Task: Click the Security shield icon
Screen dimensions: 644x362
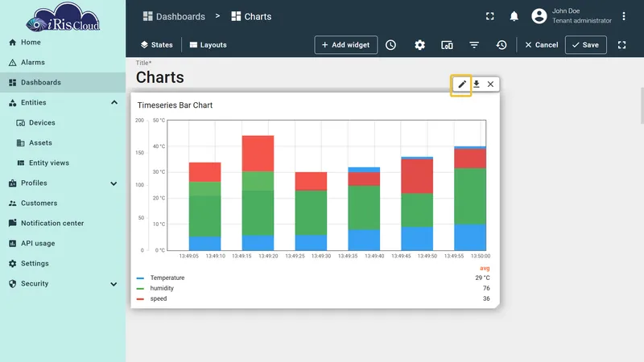Action: [x=12, y=284]
